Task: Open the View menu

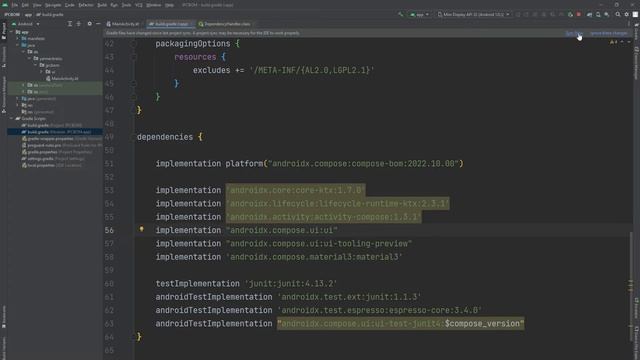Action: (x=37, y=5)
